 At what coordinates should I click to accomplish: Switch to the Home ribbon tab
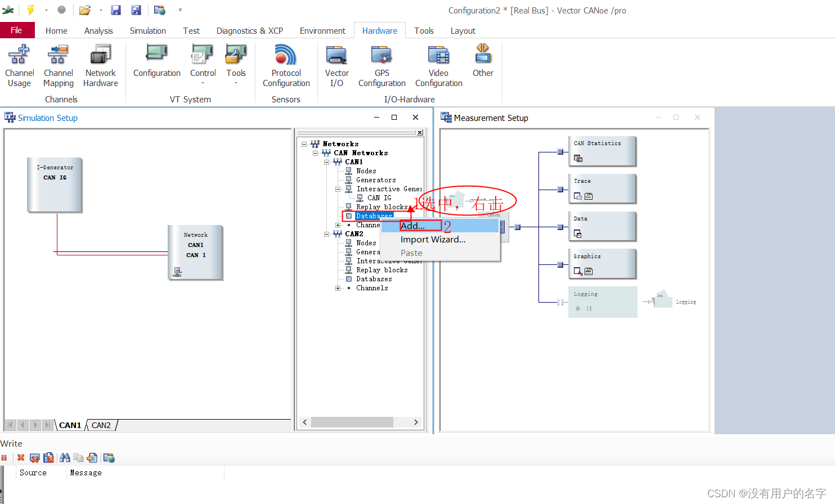pyautogui.click(x=56, y=31)
